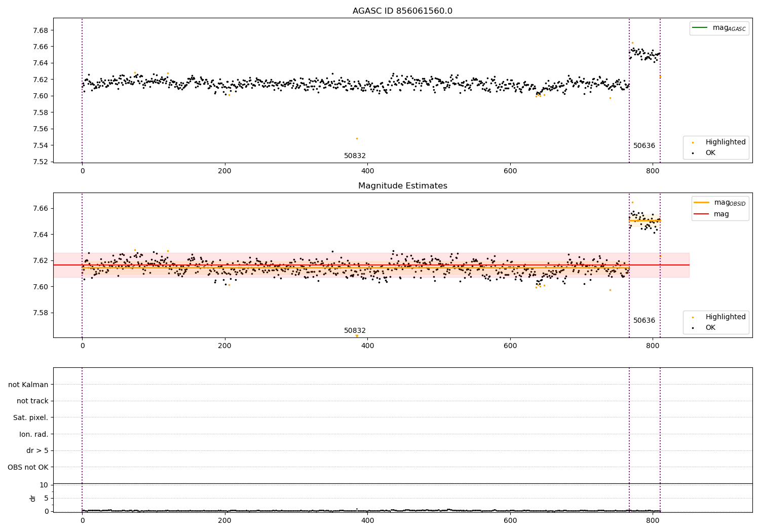The width and height of the screenshot is (760, 532).
Task: Select the green mag AGASC legend entry
Action: tap(719, 28)
